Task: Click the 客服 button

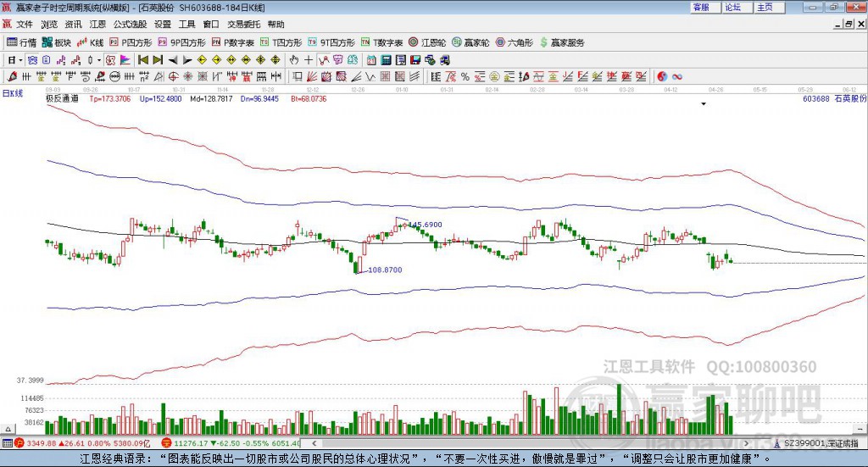Action: click(701, 7)
